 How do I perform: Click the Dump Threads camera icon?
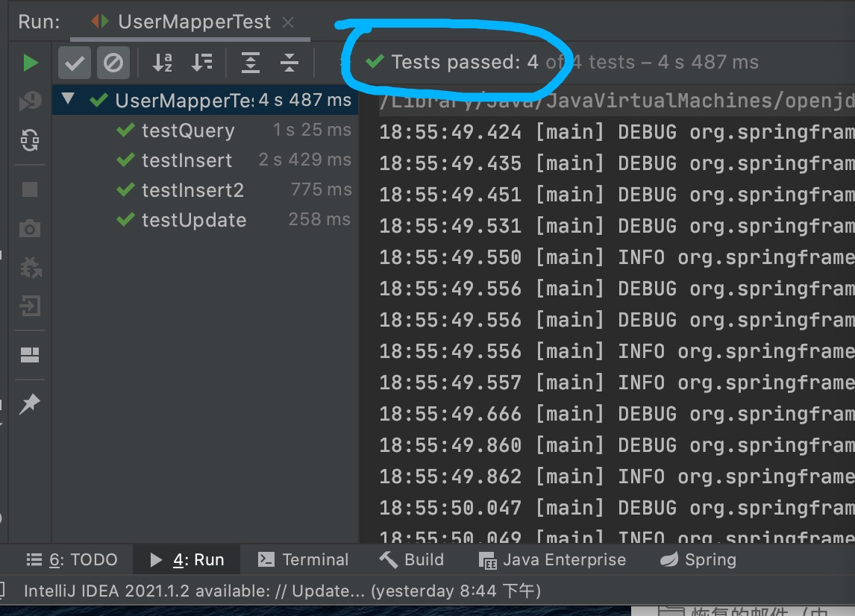click(31, 228)
